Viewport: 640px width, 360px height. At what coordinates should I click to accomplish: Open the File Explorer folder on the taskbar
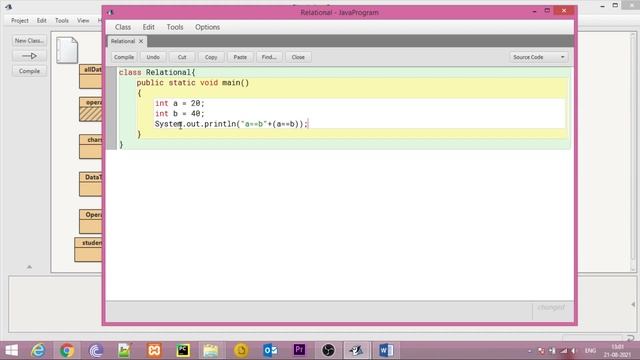click(211, 350)
